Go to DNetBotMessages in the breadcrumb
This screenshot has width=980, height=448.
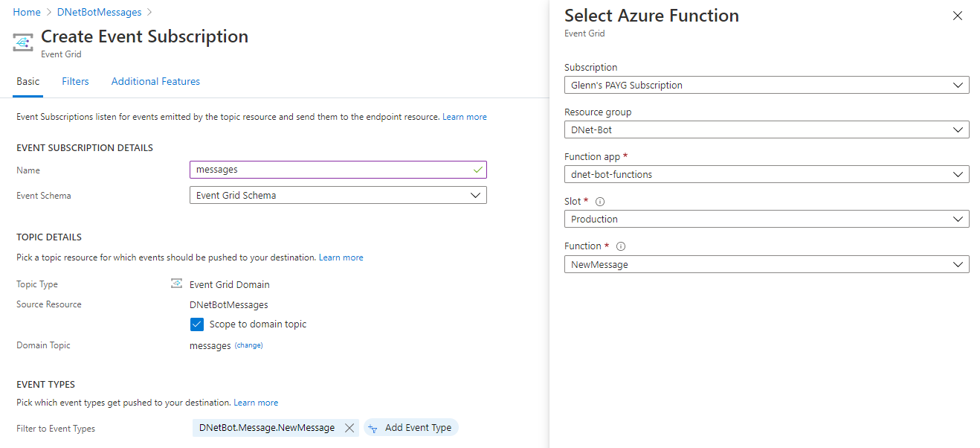coord(99,12)
